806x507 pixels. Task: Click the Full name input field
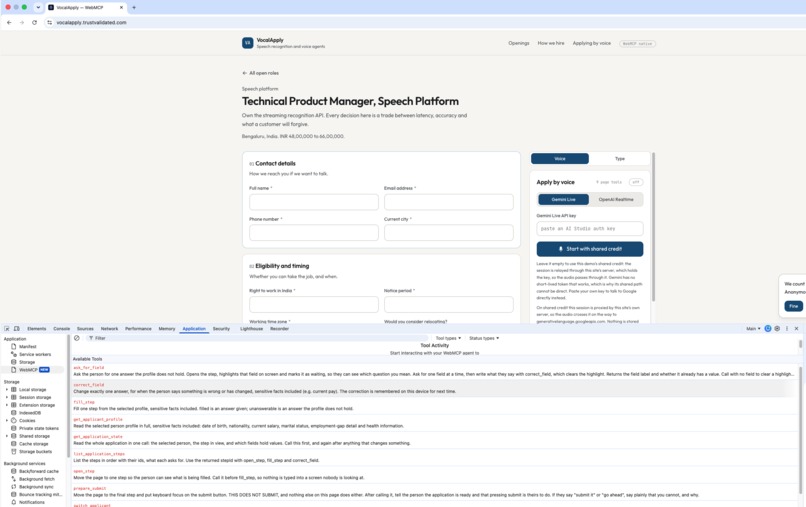[314, 202]
